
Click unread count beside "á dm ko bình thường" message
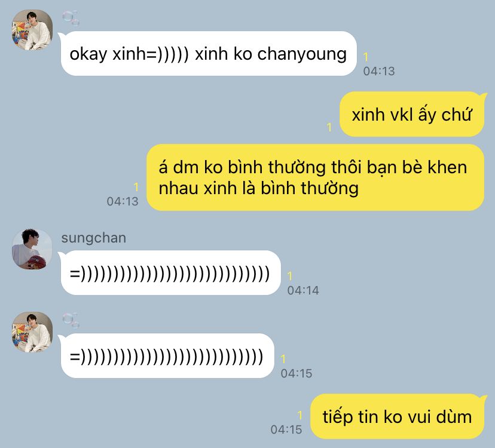[x=136, y=187]
